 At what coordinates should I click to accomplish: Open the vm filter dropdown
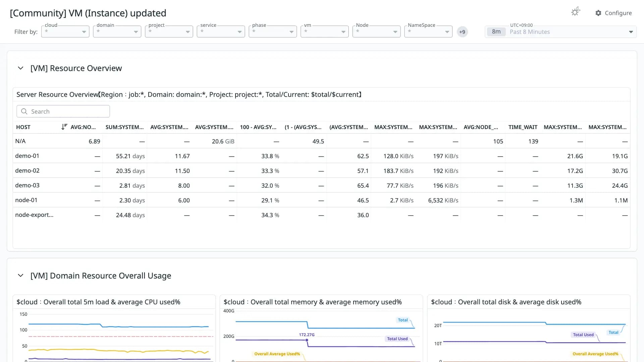325,32
